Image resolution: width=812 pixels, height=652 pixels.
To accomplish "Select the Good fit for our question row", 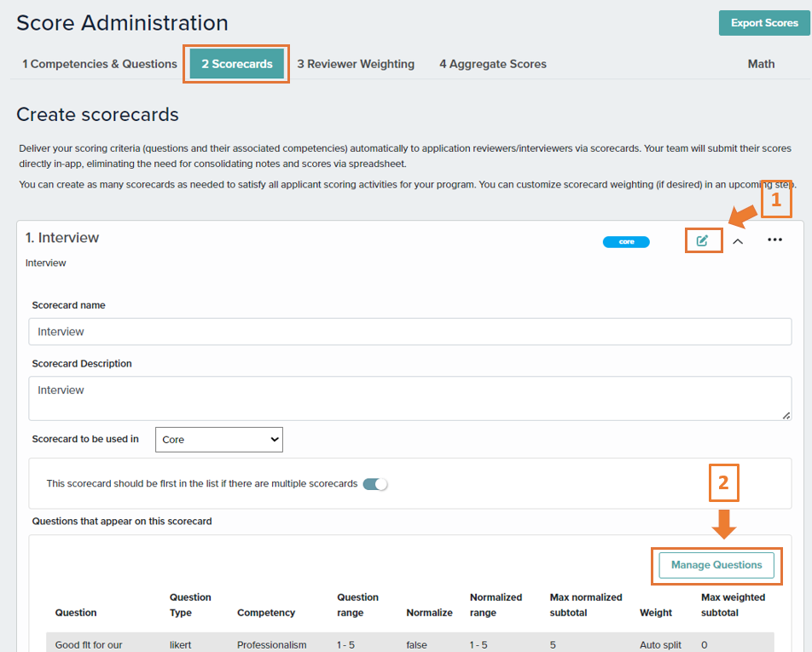I will point(409,642).
